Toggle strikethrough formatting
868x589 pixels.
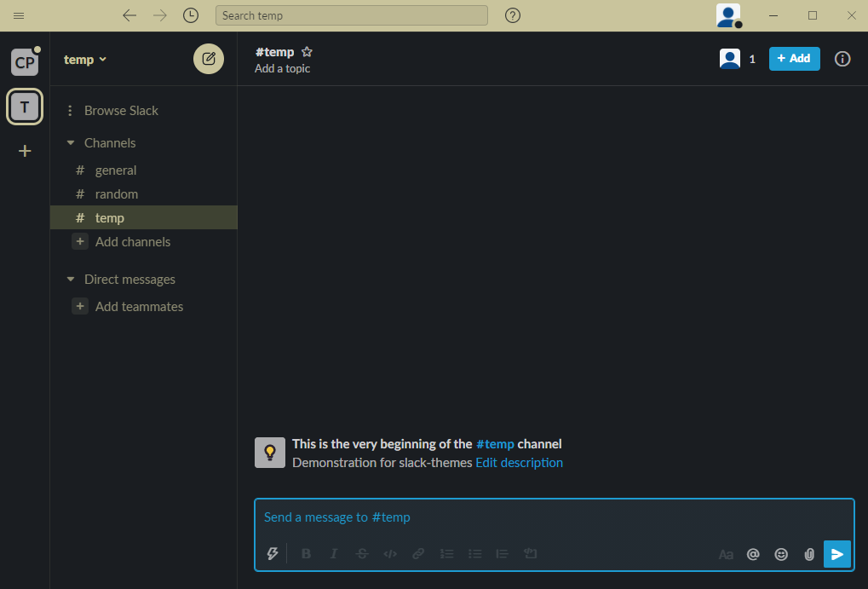point(362,553)
